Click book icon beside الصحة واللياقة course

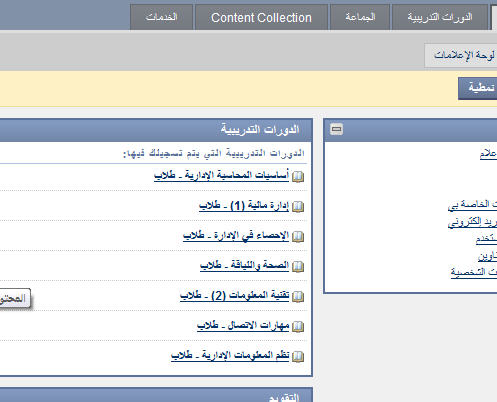298,266
